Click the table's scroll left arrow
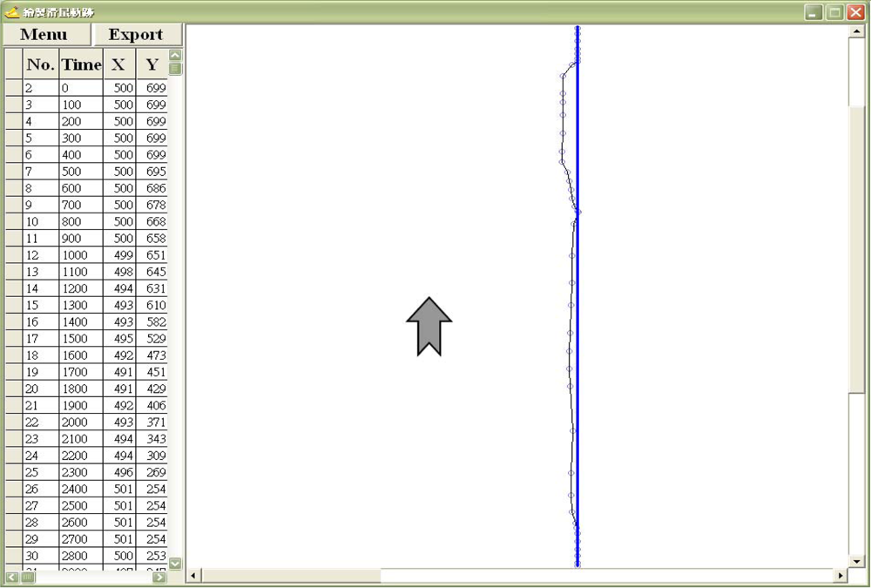This screenshot has height=588, width=871. (11, 577)
